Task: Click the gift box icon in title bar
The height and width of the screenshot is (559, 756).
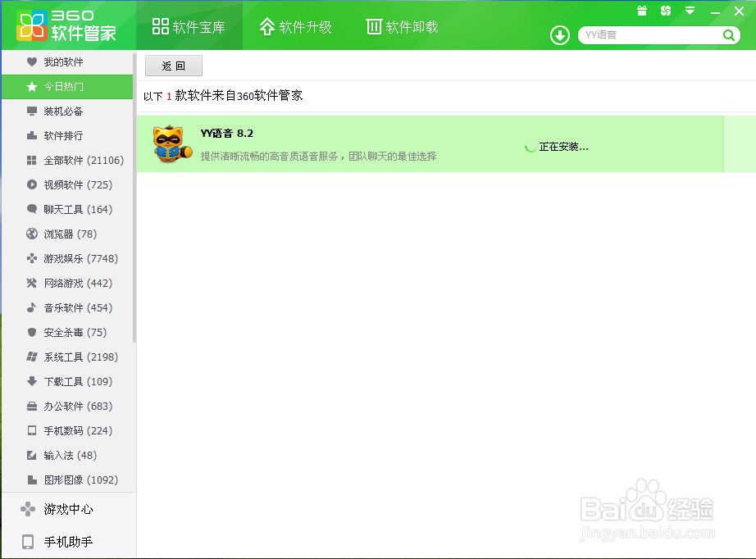Action: coord(642,11)
